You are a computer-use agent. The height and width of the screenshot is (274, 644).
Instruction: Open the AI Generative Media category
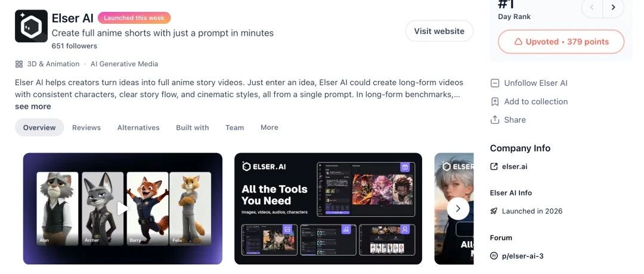(124, 64)
